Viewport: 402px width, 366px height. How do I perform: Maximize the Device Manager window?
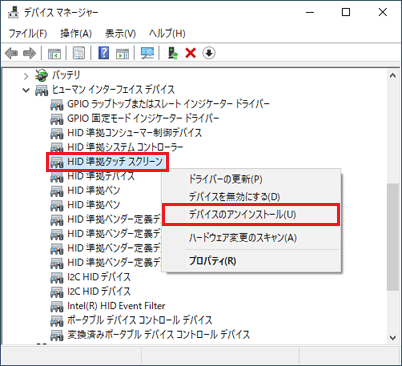point(346,13)
